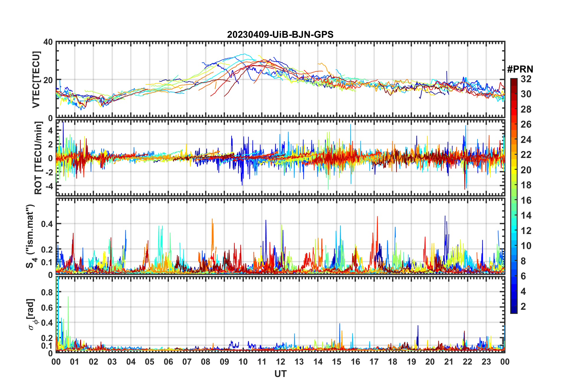
Task: Select the "0.2" tick on S4 axis
Action: pyautogui.click(x=47, y=249)
